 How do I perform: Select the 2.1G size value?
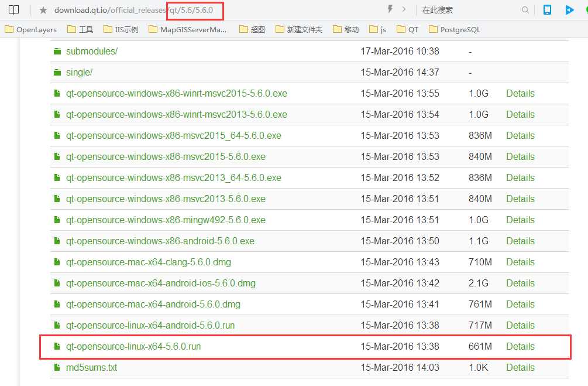pos(478,283)
